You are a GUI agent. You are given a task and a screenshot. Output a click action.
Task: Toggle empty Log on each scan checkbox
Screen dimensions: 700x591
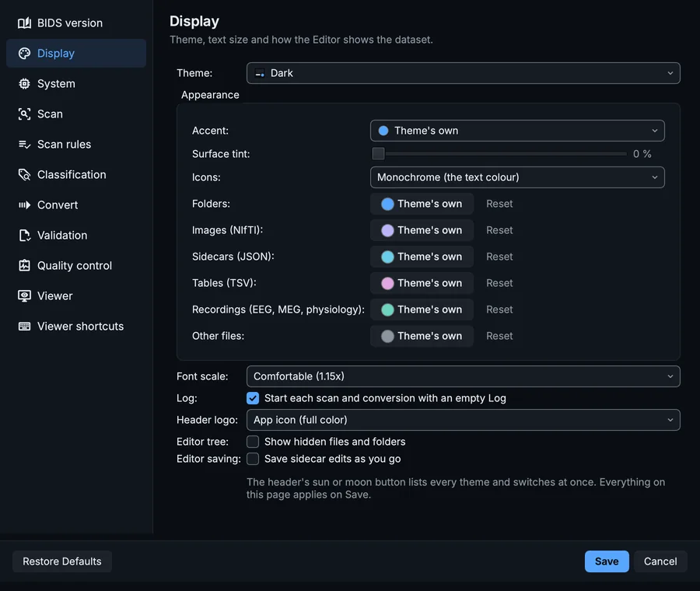tap(253, 398)
